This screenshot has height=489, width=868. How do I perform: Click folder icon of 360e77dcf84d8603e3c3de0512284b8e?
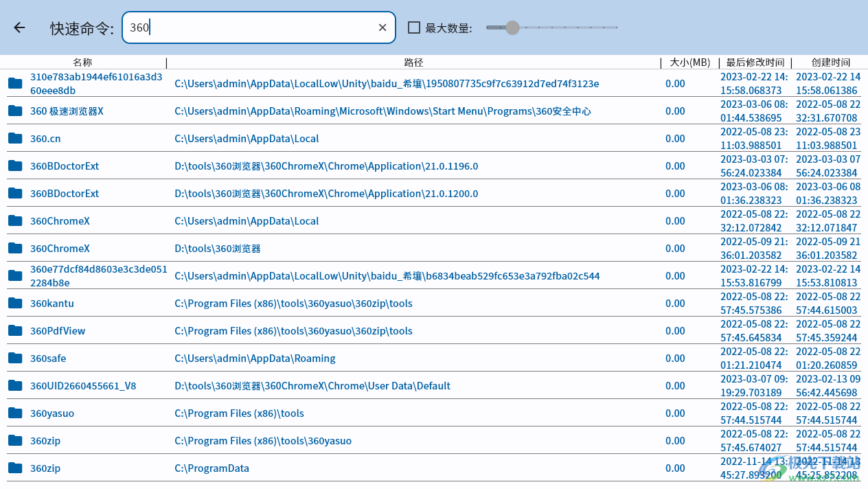pos(15,275)
